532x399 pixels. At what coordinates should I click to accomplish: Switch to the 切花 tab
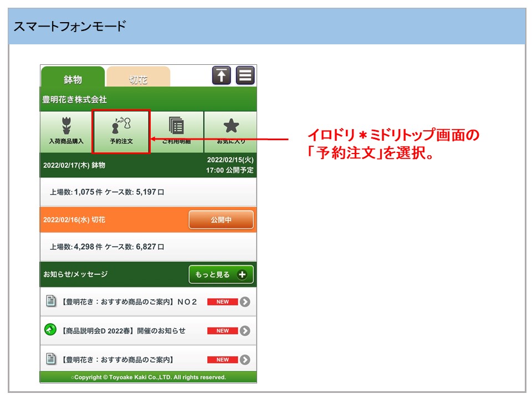138,79
